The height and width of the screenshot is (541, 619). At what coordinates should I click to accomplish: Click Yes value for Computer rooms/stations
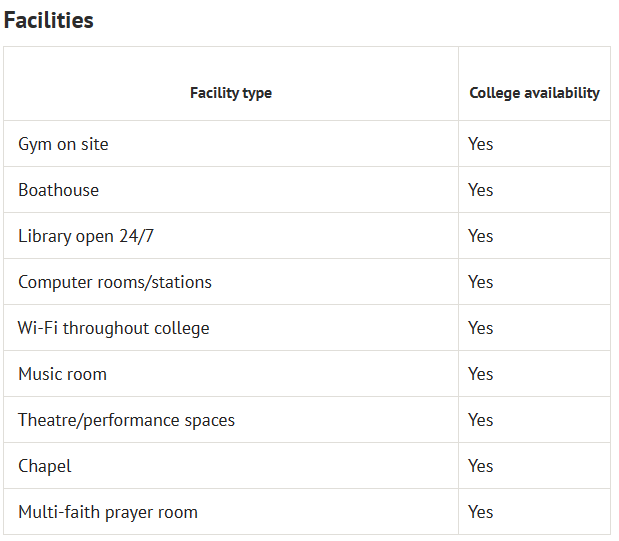480,282
